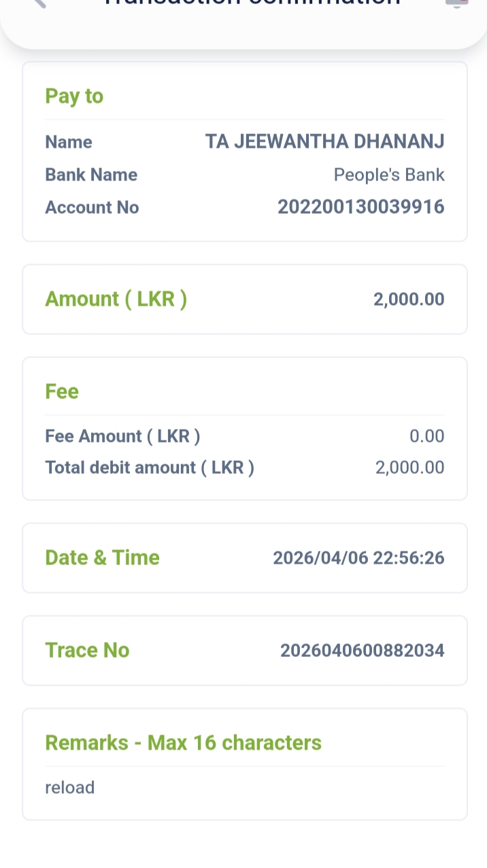Select trace number 2026040600882034
Screen dimensions: 487x868
tap(362, 651)
